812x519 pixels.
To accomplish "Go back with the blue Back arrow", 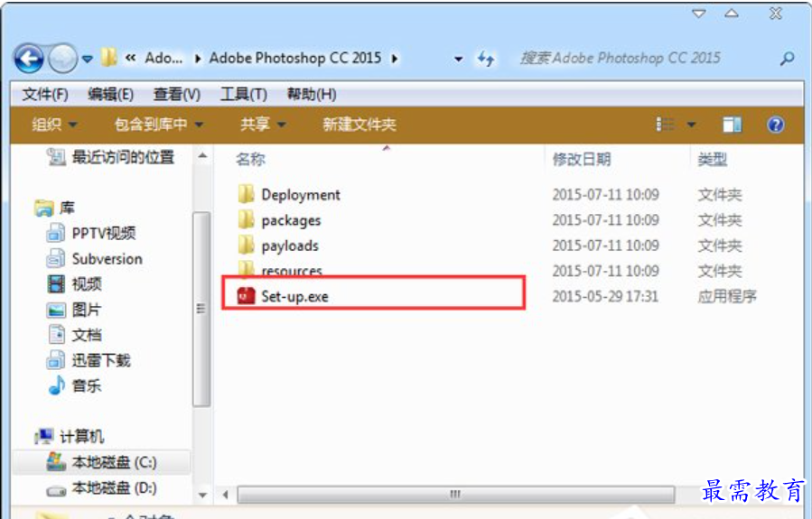I will point(29,59).
